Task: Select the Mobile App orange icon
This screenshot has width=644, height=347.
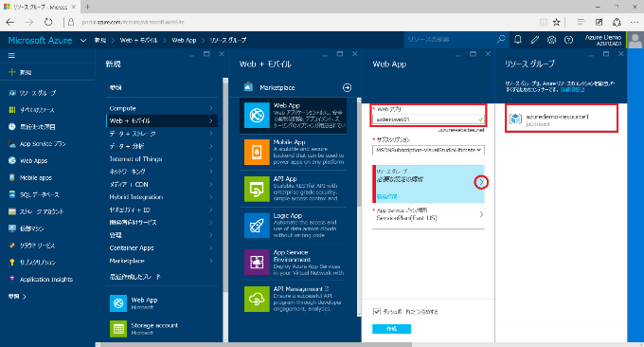Action: [257, 152]
